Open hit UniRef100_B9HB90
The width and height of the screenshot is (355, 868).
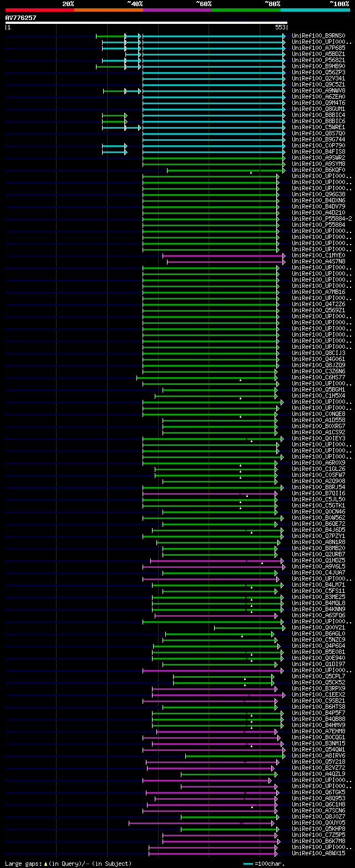318,67
